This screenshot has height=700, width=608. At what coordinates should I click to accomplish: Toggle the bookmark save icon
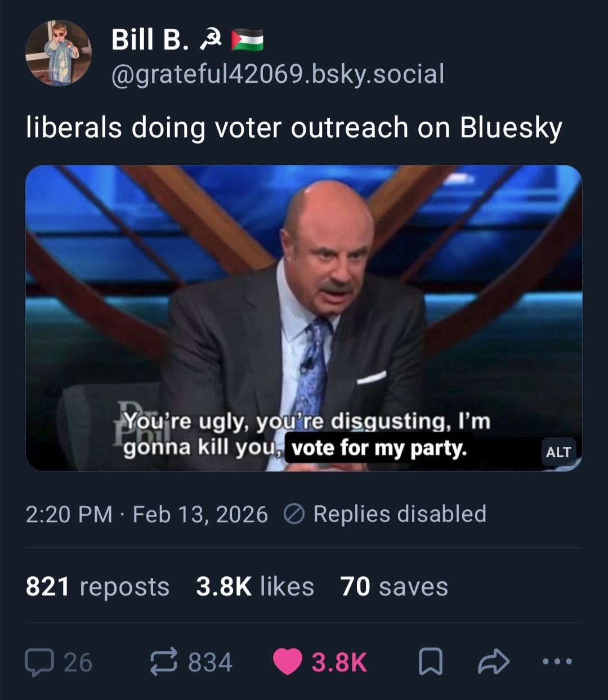[431, 662]
